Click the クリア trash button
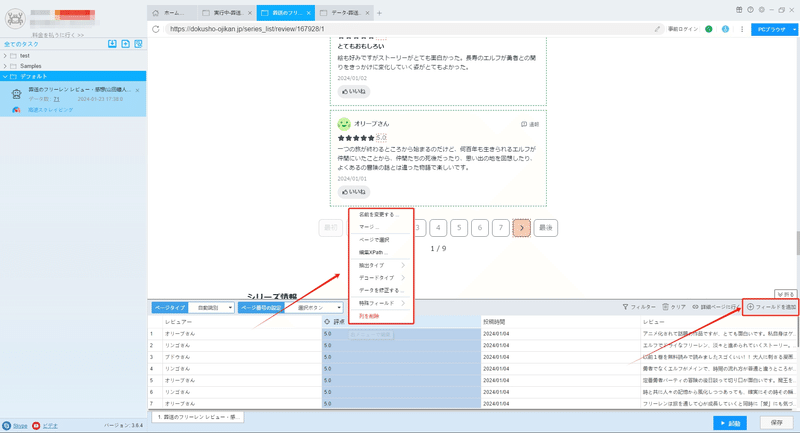The height and width of the screenshot is (433, 800). point(674,307)
